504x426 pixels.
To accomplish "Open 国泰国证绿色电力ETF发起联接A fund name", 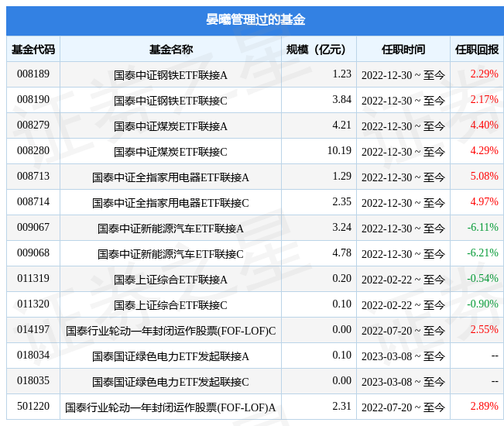I will [170, 356].
